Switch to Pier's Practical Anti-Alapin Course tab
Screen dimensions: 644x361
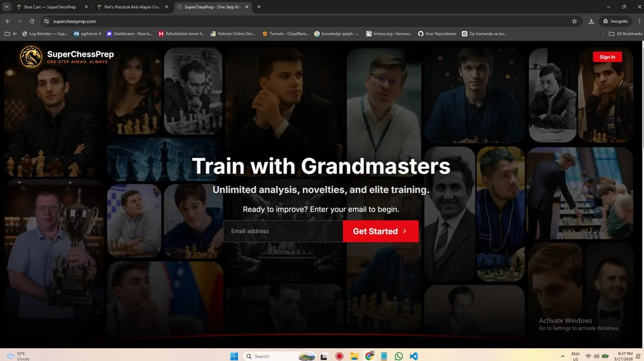(131, 7)
